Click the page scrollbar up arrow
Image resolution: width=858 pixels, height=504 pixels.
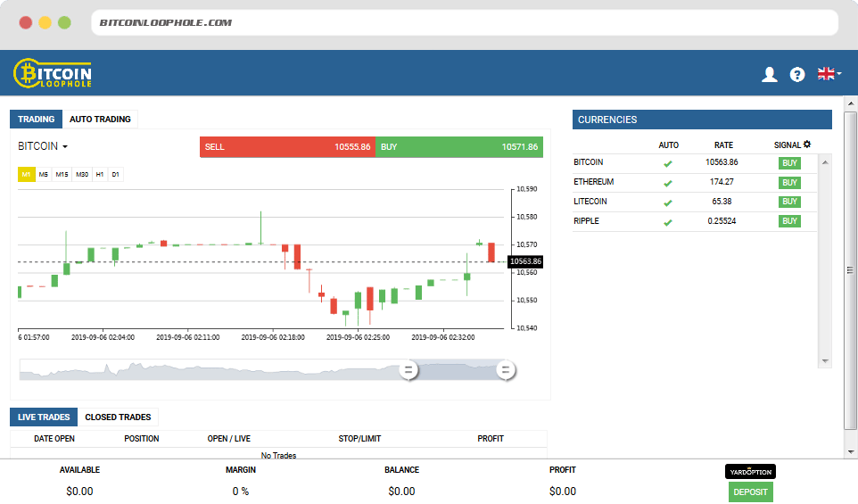click(850, 103)
